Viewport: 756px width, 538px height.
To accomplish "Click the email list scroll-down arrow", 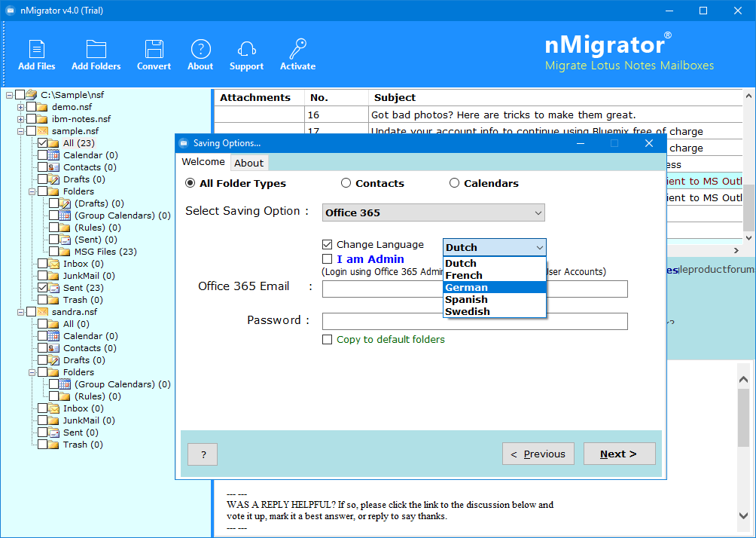I will (748, 237).
